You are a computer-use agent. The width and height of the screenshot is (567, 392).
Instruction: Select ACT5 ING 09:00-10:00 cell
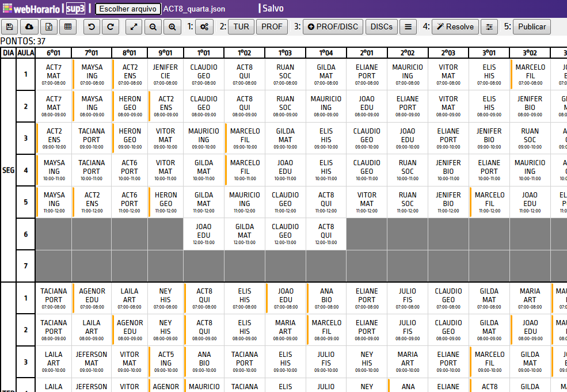pos(166,361)
